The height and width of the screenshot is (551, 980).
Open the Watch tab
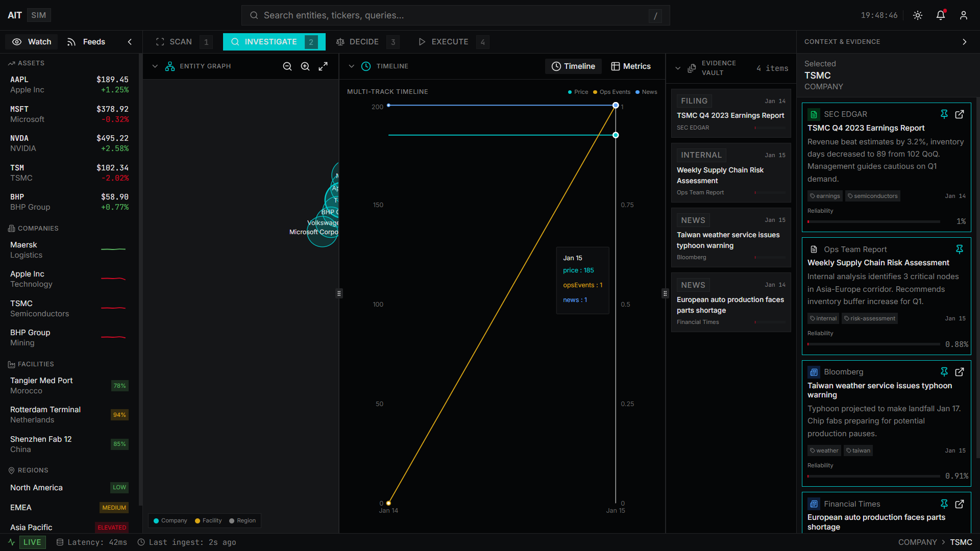click(32, 42)
